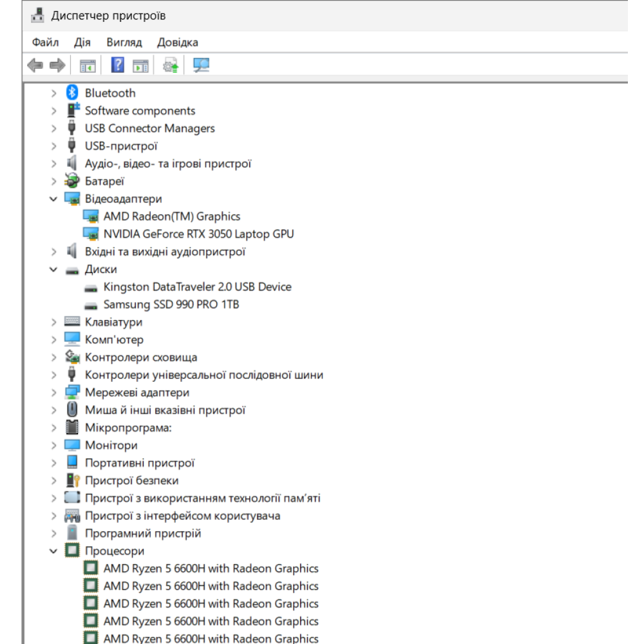Viewport: 644px width, 644px height.
Task: Collapse the Відеоадаптери category
Action: click(x=54, y=199)
